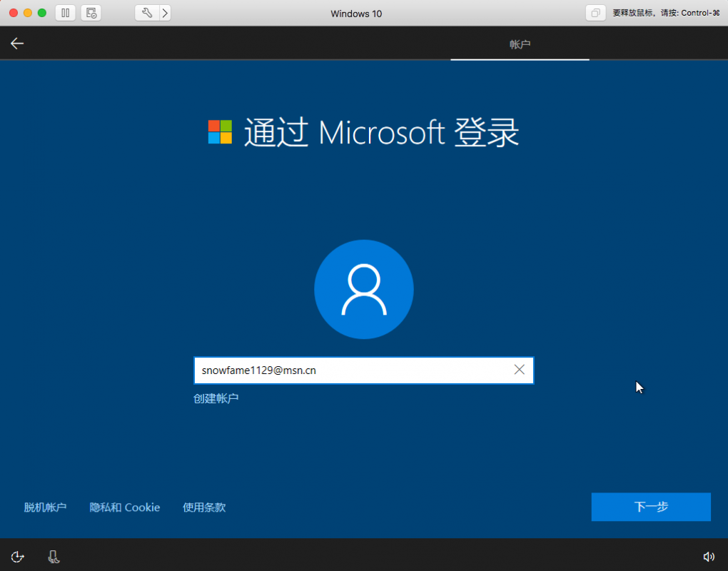Screen dimensions: 728x571
Task: Click the Windows 10 window title
Action: click(x=356, y=14)
